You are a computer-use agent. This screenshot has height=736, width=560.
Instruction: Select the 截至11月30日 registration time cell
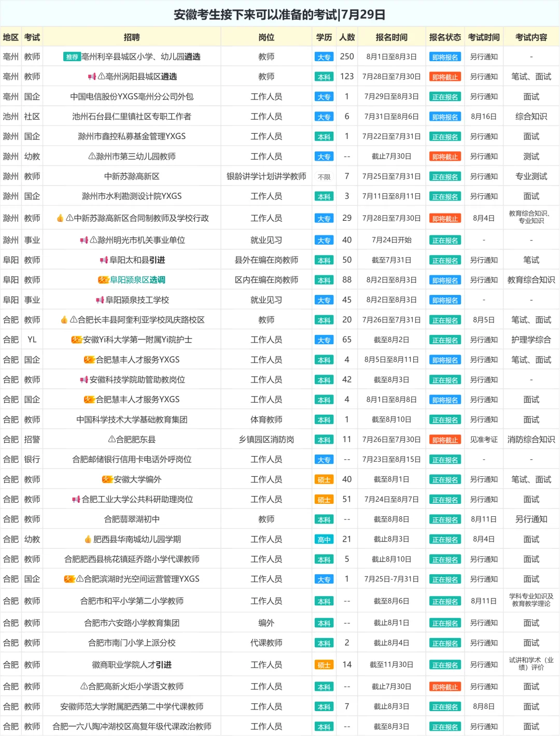pyautogui.click(x=391, y=665)
